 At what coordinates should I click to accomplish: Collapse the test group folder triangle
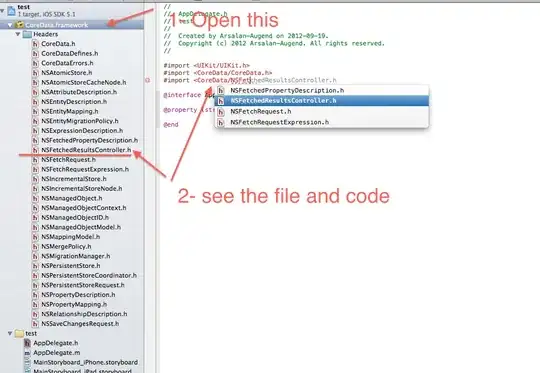coord(10,333)
